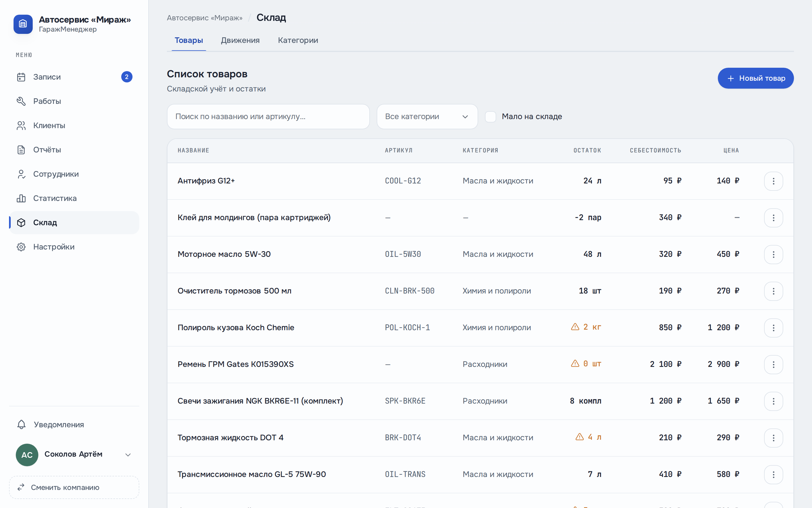Open actions menu for Моторное масло 5W-30
Screen dimensions: 812x508
(773, 254)
